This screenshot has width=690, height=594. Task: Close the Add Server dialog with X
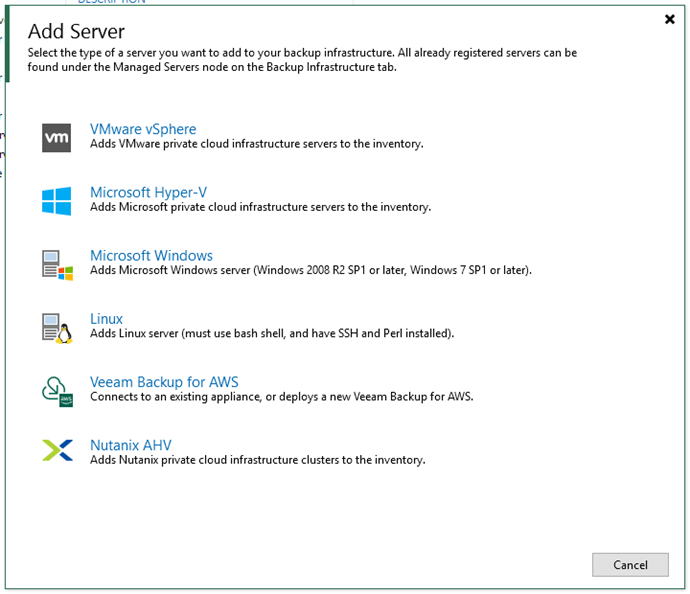tap(669, 19)
